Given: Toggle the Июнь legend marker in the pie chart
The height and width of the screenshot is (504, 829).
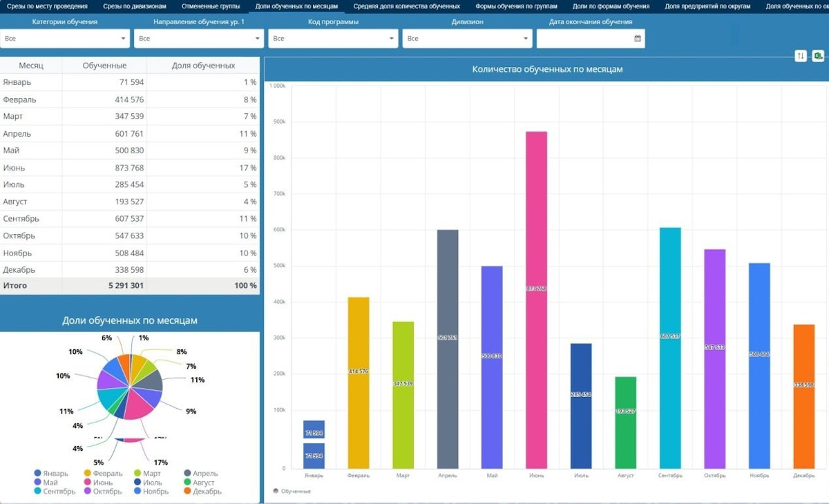Looking at the screenshot, I should [x=88, y=483].
